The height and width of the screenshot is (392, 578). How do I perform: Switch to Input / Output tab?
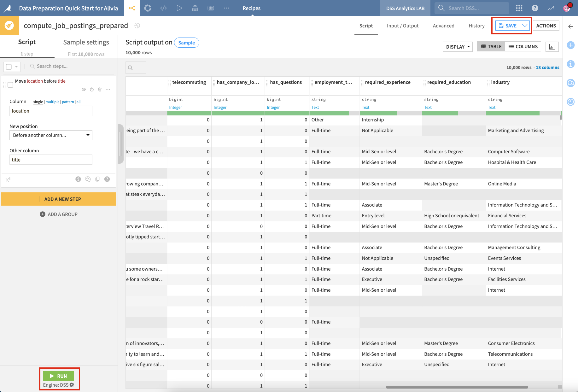(x=403, y=26)
